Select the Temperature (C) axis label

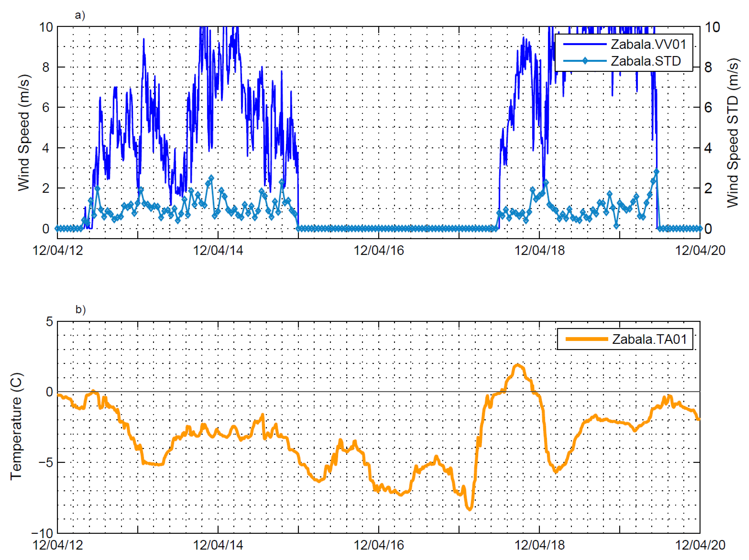tap(16, 427)
